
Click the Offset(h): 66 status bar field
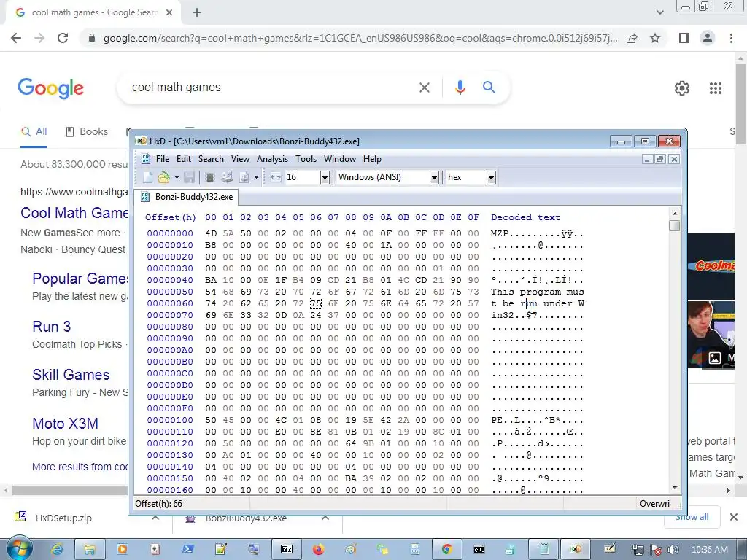158,504
